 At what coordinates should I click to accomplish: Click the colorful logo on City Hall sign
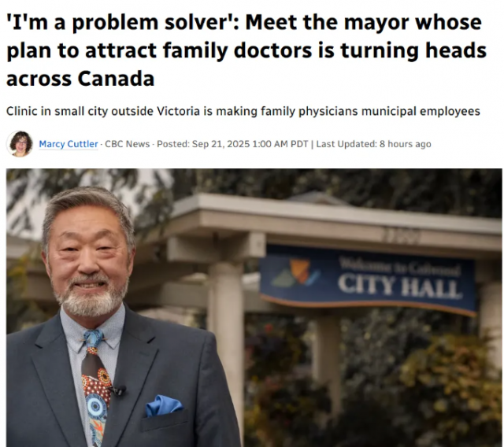pos(296,272)
